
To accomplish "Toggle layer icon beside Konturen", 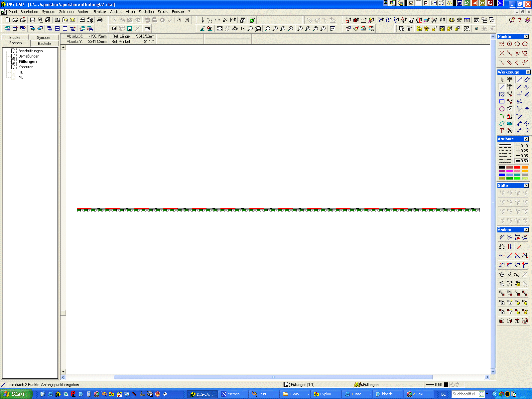I will [14, 67].
